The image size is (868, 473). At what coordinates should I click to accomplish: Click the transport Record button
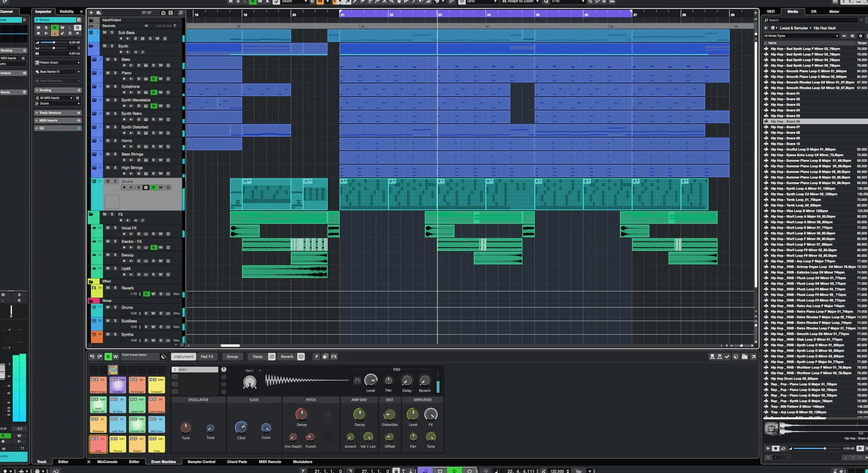pos(469,471)
